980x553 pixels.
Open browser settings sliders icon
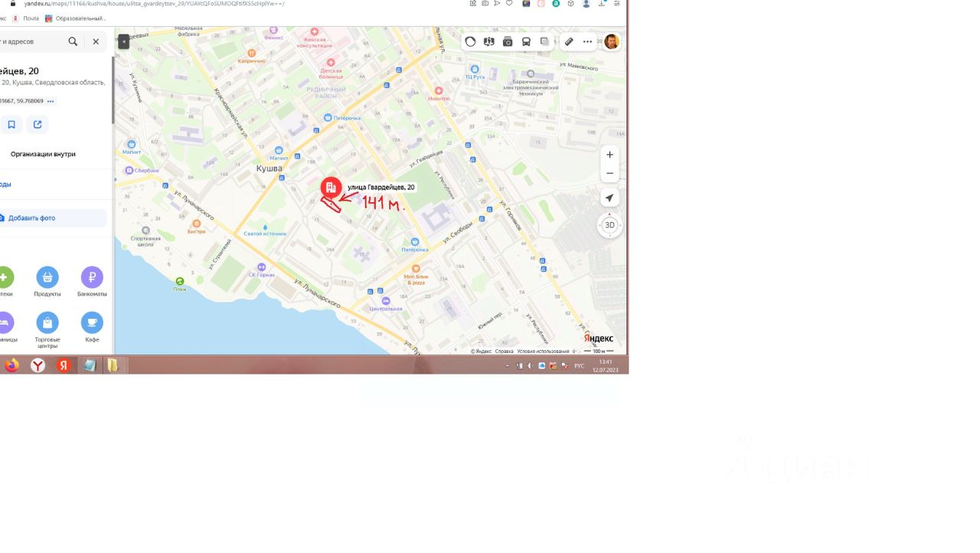[617, 4]
